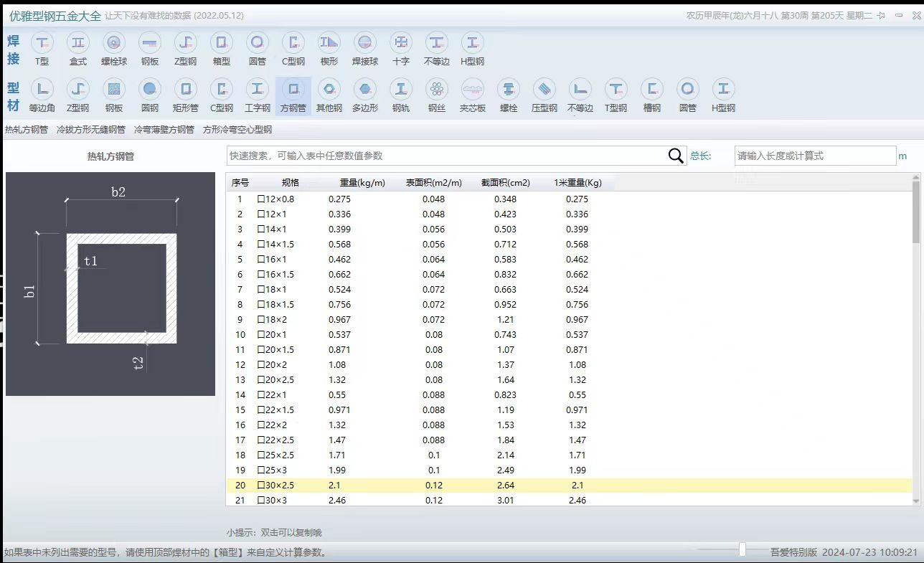This screenshot has height=563, width=924.
Task: Select the row with spec 口12×0.8
Action: click(x=569, y=199)
